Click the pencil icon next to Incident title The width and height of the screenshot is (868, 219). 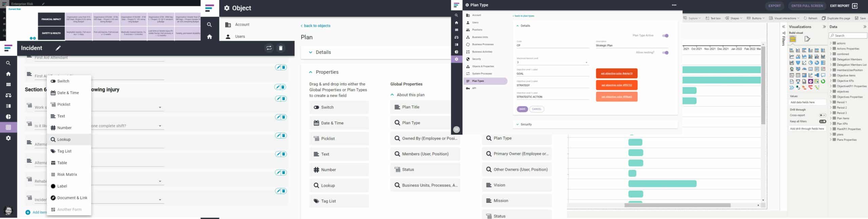(x=58, y=48)
